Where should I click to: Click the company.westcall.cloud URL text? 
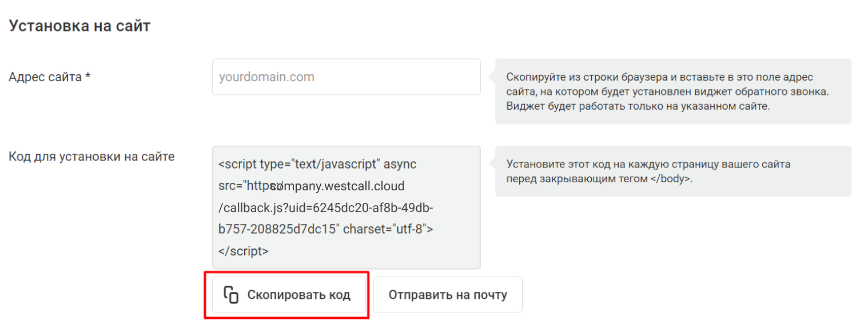(337, 186)
